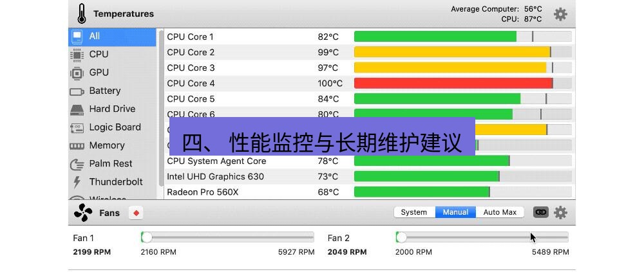The image size is (644, 272).
Task: Click the Fan 2 speed slider handle
Action: click(x=401, y=237)
